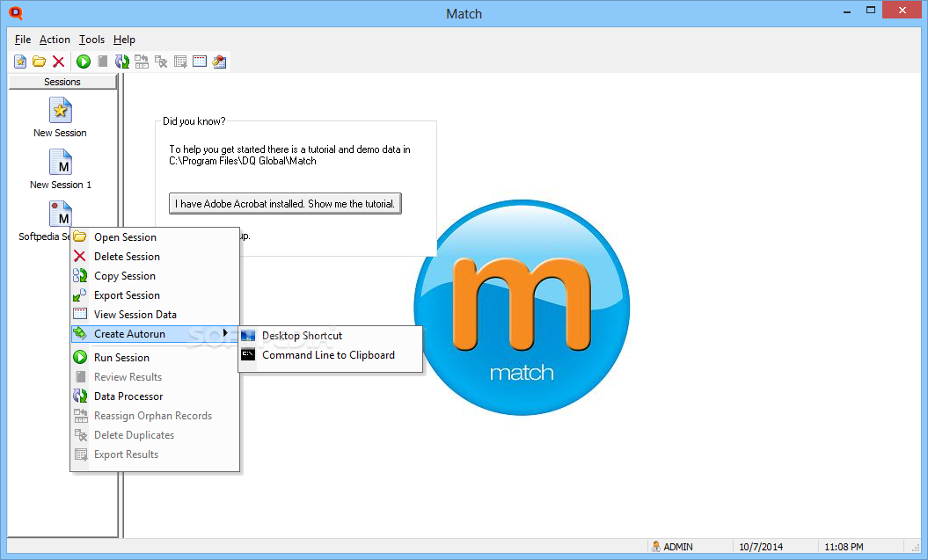Click the Export Results toolbar icon
This screenshot has width=928, height=560.
click(x=180, y=62)
